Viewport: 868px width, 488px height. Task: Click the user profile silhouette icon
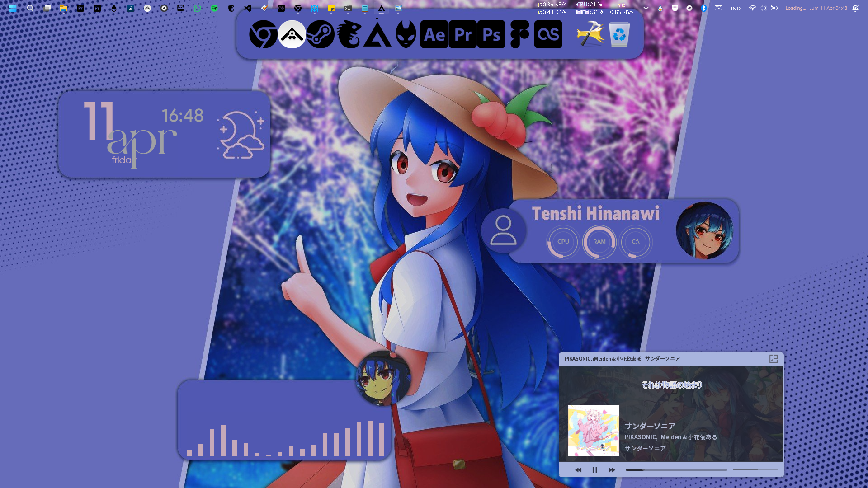click(x=503, y=230)
